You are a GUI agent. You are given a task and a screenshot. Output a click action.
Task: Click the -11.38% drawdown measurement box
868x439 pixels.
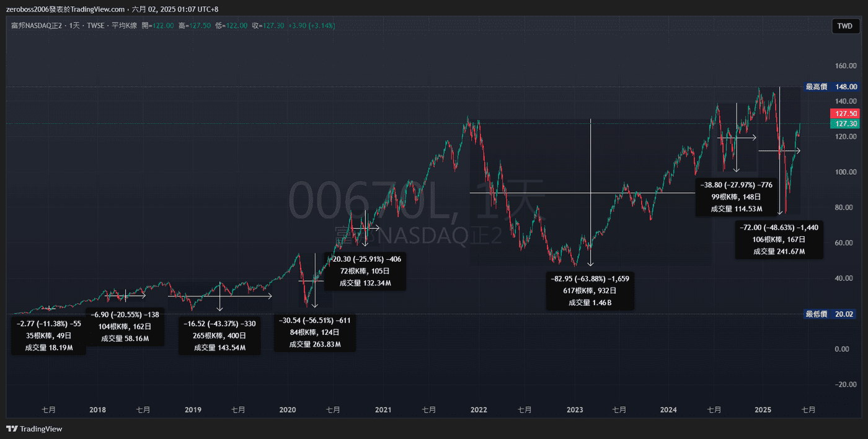(49, 335)
